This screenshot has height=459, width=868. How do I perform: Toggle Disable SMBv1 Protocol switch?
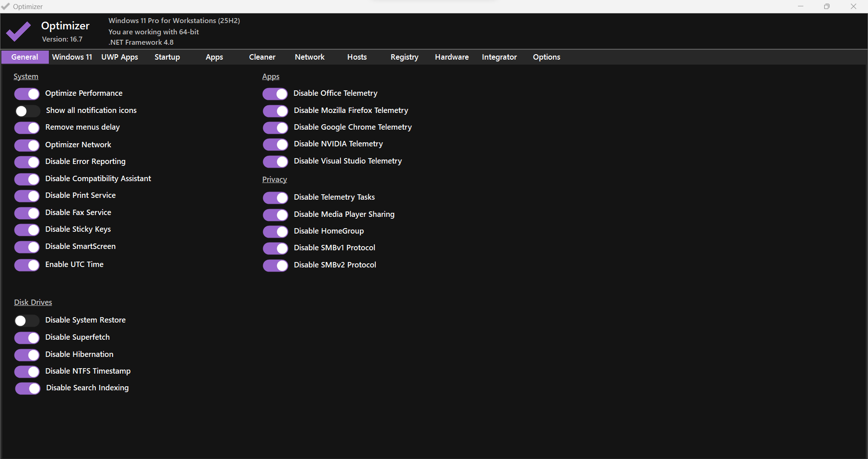(x=275, y=248)
